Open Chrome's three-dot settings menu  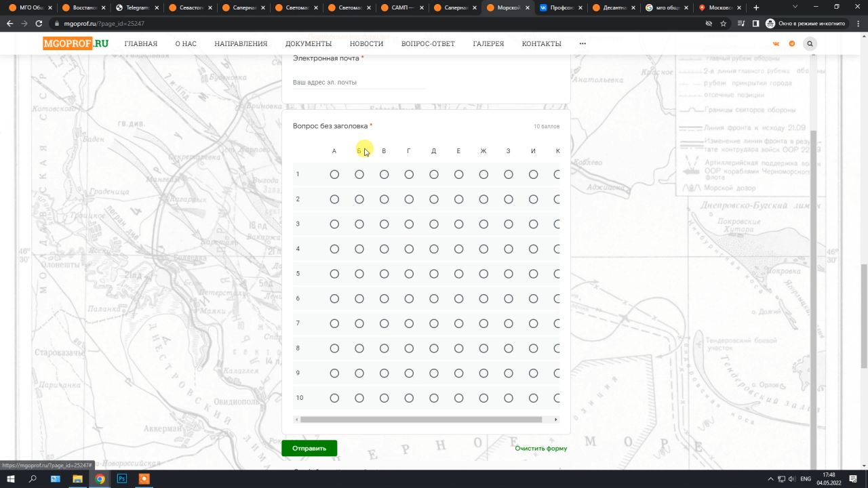click(x=858, y=24)
